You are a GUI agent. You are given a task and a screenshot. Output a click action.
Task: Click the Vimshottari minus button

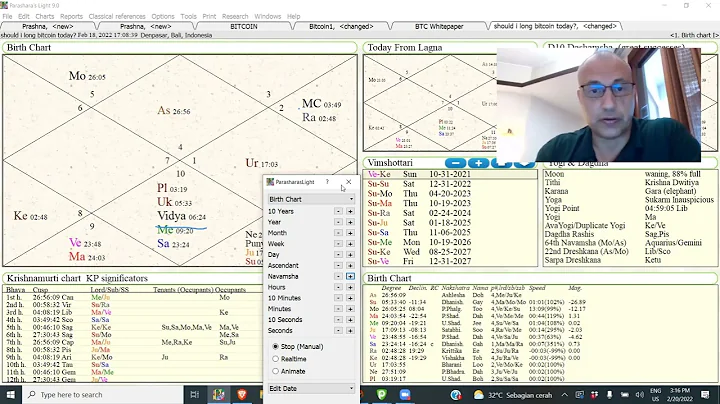point(456,163)
